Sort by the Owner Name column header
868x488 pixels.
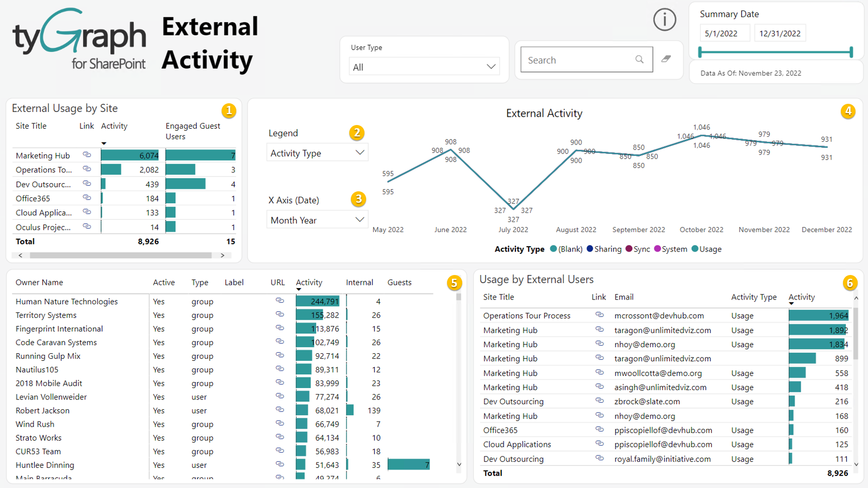(39, 283)
